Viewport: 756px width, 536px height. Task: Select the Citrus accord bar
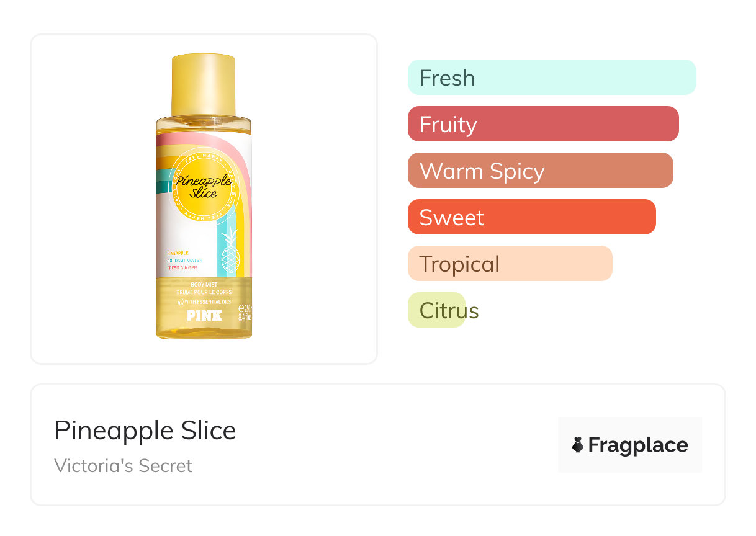(437, 310)
